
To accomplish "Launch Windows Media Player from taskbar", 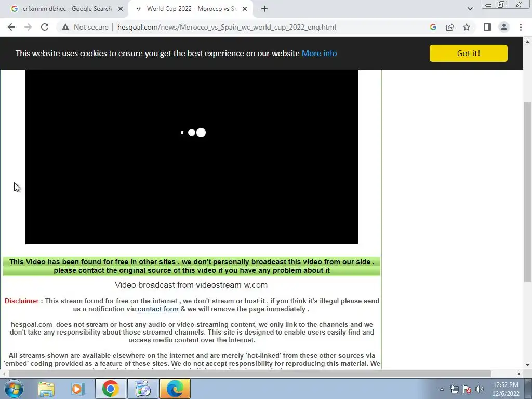I will coord(77,389).
